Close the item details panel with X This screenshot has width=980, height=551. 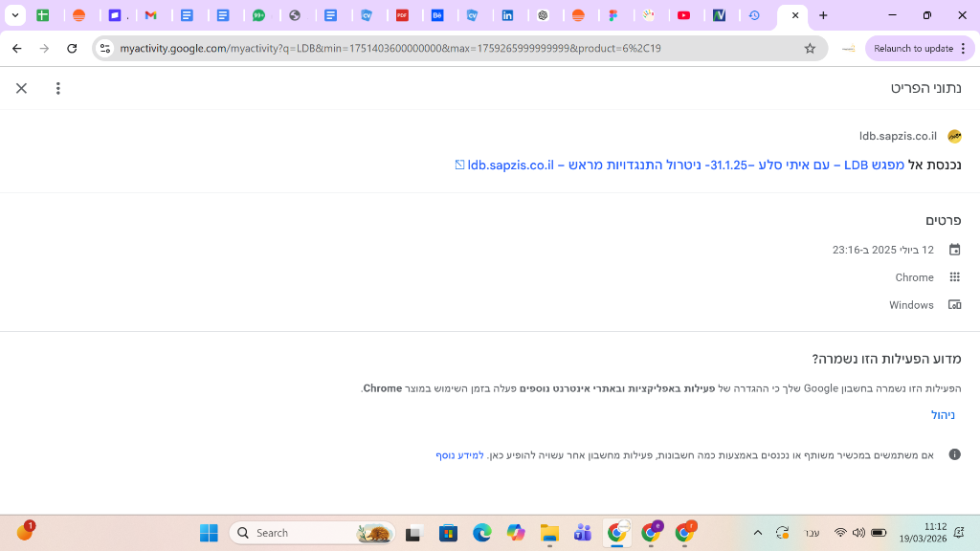pyautogui.click(x=21, y=88)
